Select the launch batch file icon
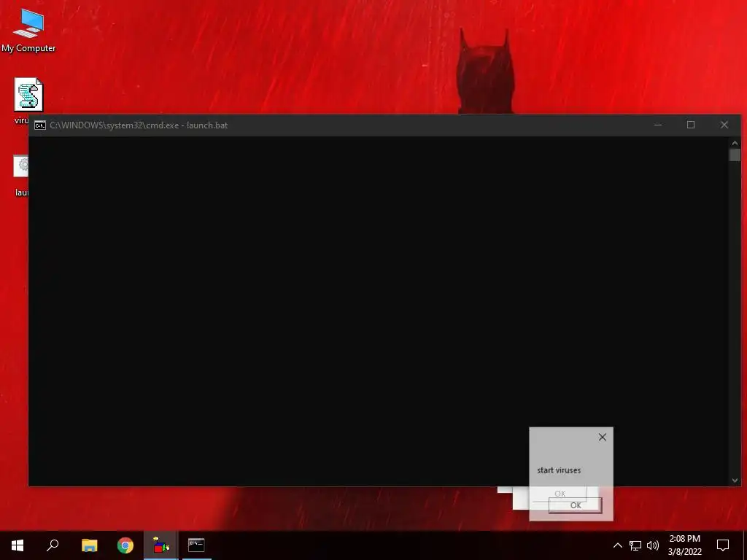 point(20,166)
